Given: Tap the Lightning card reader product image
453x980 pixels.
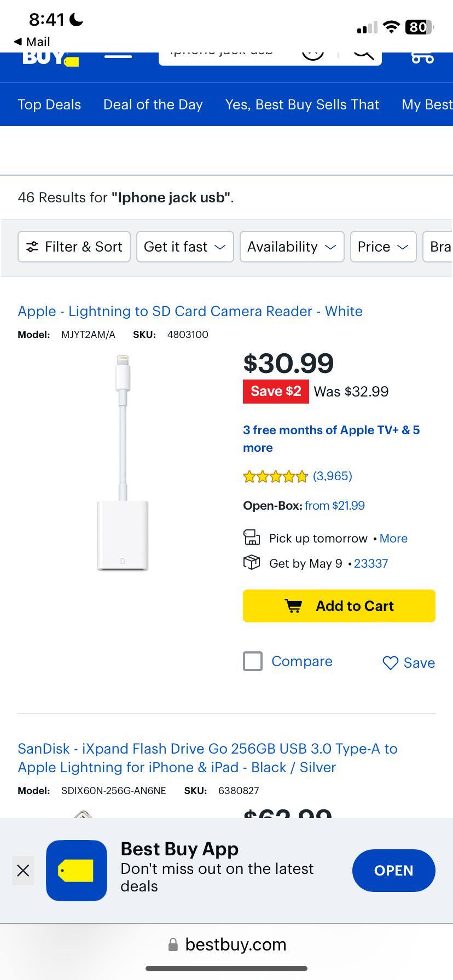Looking at the screenshot, I should 123,463.
